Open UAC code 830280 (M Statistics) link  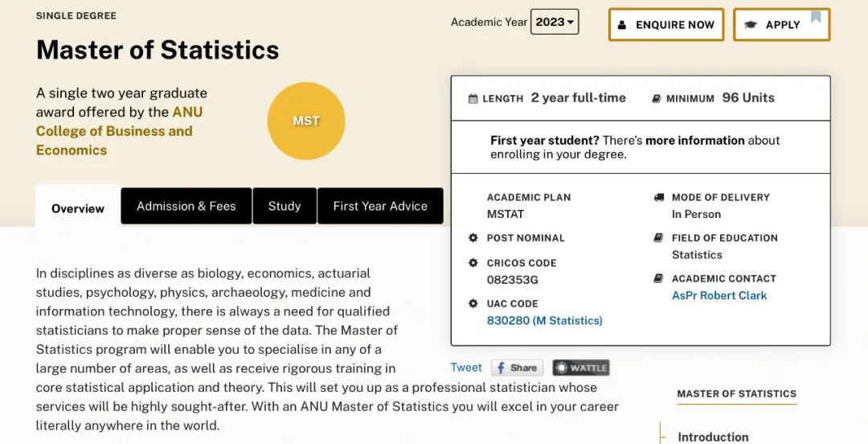click(x=545, y=320)
